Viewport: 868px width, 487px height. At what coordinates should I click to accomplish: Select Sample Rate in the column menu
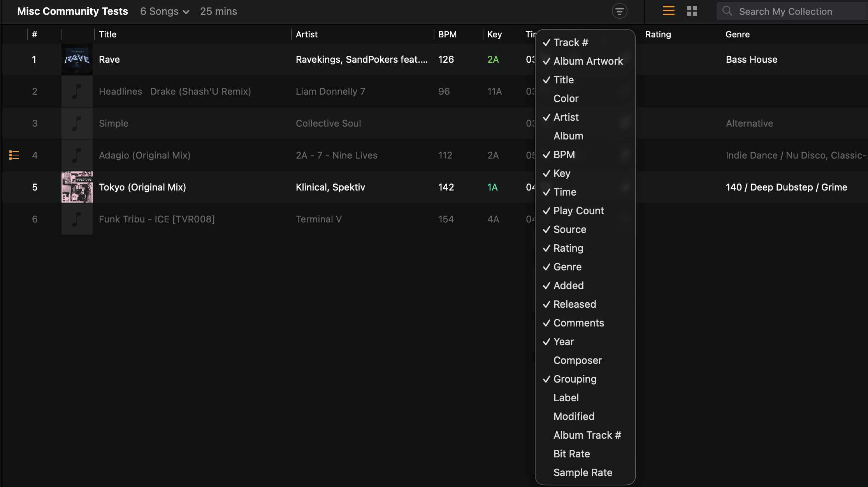(x=583, y=473)
